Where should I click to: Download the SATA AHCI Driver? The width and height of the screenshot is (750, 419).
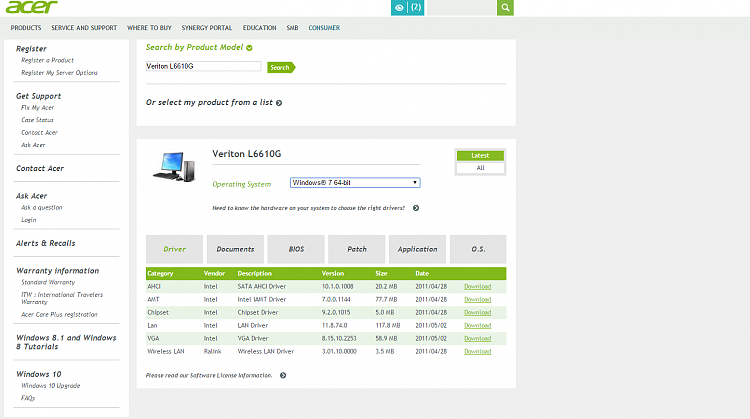(x=477, y=287)
